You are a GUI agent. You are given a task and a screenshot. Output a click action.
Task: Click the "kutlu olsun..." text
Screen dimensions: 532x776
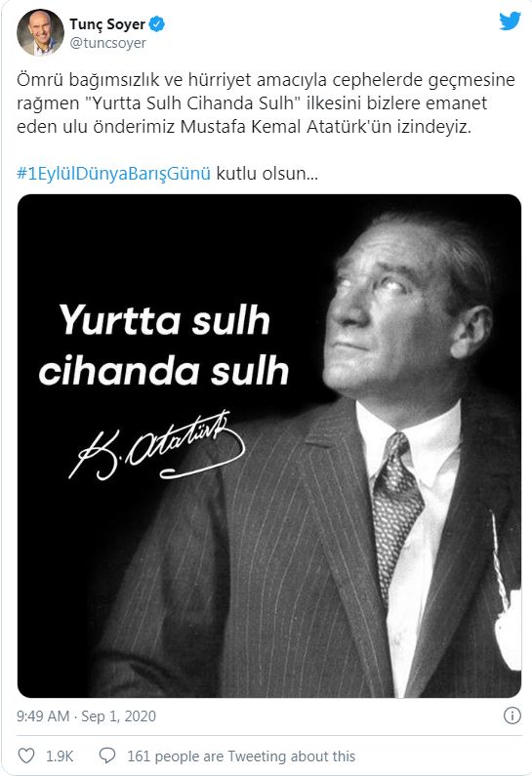pyautogui.click(x=267, y=174)
